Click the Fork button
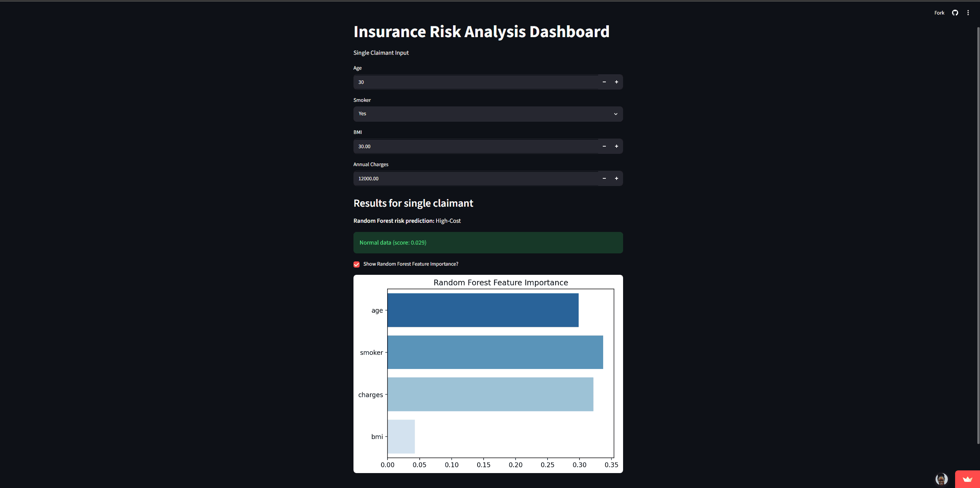The width and height of the screenshot is (980, 488). (939, 13)
